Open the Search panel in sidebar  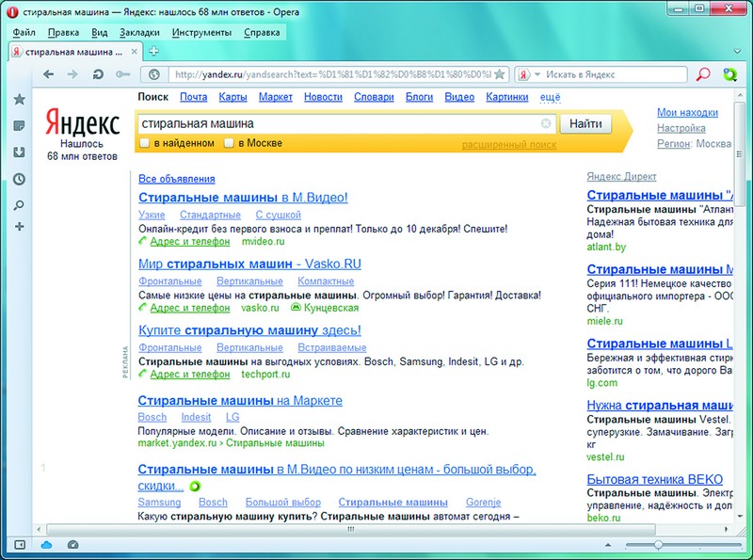click(x=19, y=205)
